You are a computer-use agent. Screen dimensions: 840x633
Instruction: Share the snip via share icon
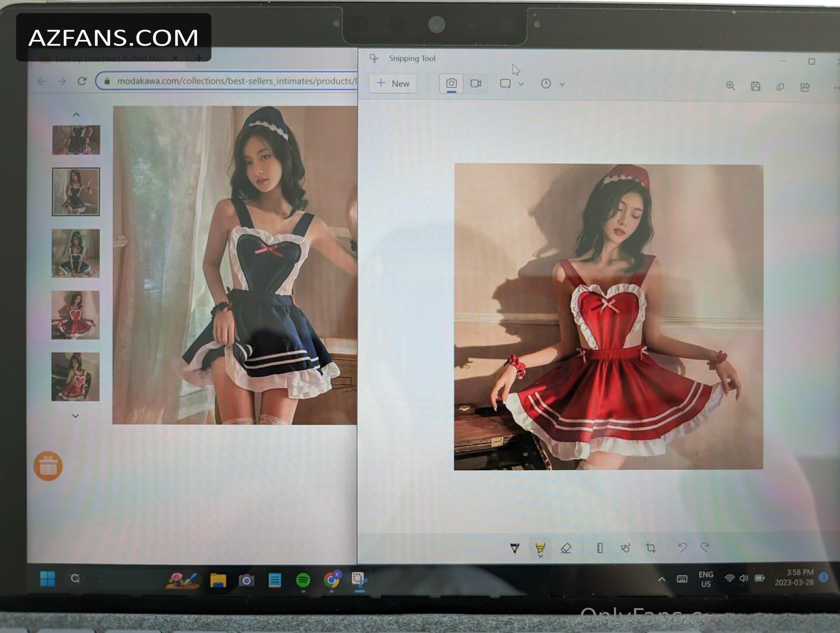click(805, 87)
